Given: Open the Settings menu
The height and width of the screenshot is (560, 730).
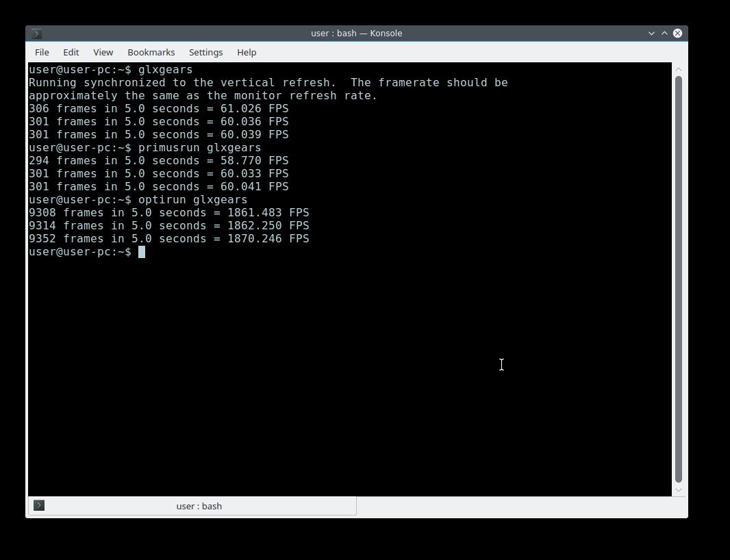Looking at the screenshot, I should [x=205, y=52].
